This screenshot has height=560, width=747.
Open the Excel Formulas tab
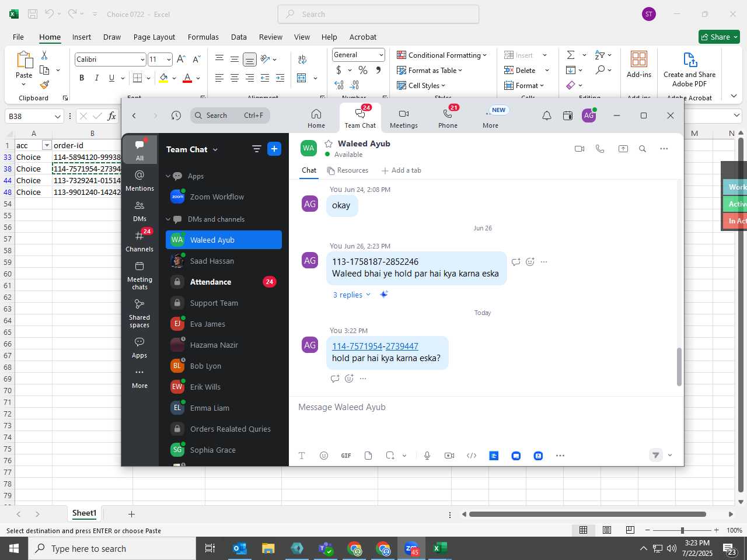[x=203, y=37]
